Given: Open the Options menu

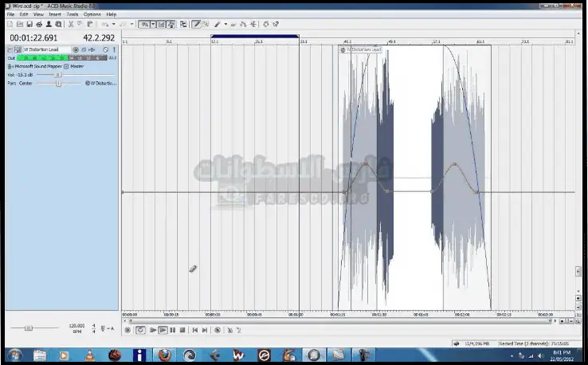Looking at the screenshot, I should point(92,14).
